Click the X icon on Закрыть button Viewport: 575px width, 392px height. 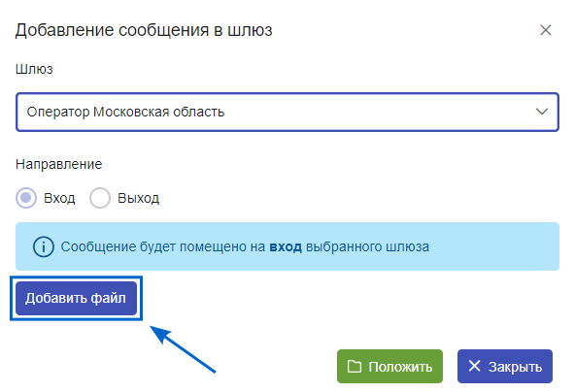click(x=474, y=366)
